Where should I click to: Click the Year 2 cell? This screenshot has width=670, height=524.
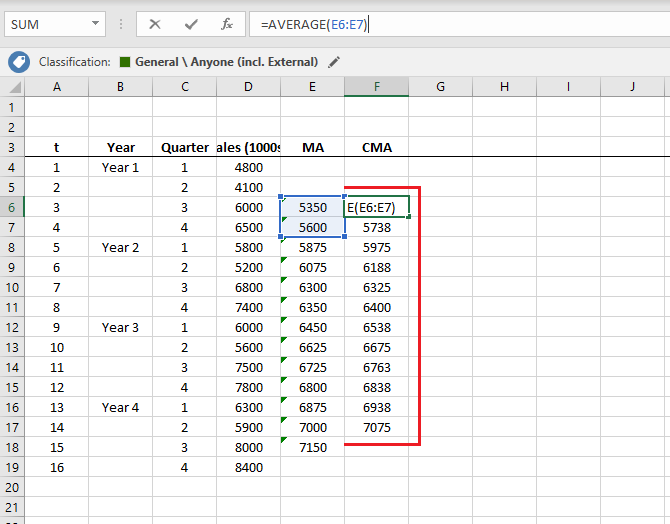120,247
